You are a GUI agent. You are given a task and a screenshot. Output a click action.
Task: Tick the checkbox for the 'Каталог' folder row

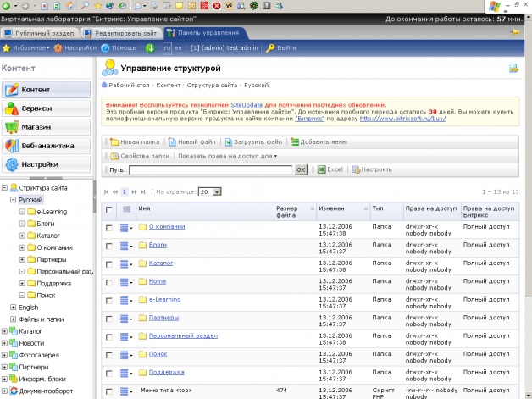pos(108,263)
